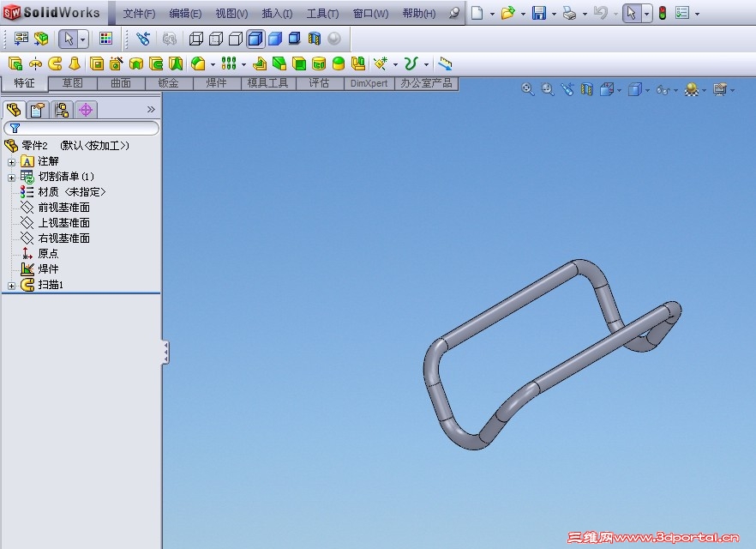
Task: Expand the 注解 tree node
Action: (12, 162)
